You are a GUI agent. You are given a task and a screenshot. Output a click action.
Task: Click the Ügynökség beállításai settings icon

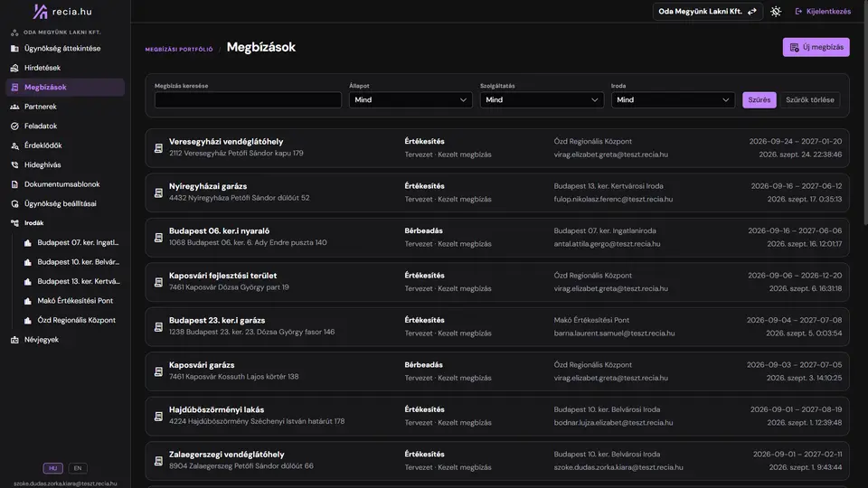click(14, 203)
